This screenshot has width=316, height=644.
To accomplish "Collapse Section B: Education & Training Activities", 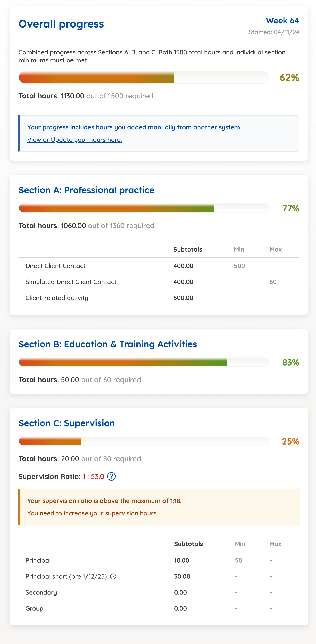I will (108, 344).
